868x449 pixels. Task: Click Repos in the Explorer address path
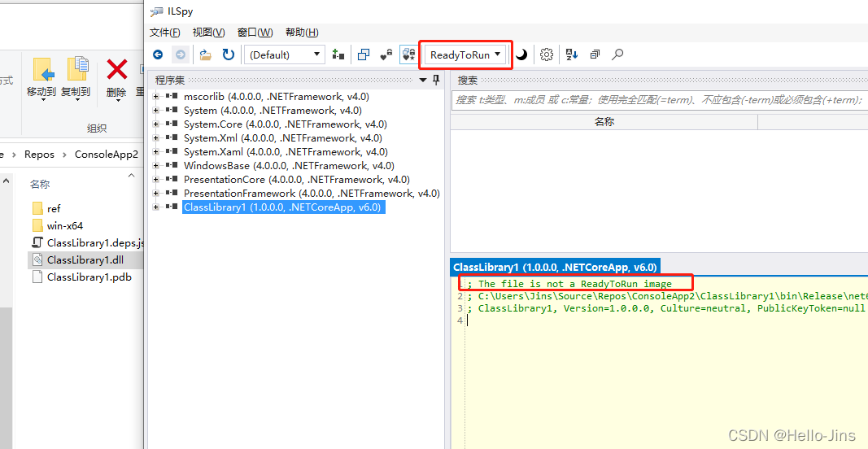(x=39, y=155)
